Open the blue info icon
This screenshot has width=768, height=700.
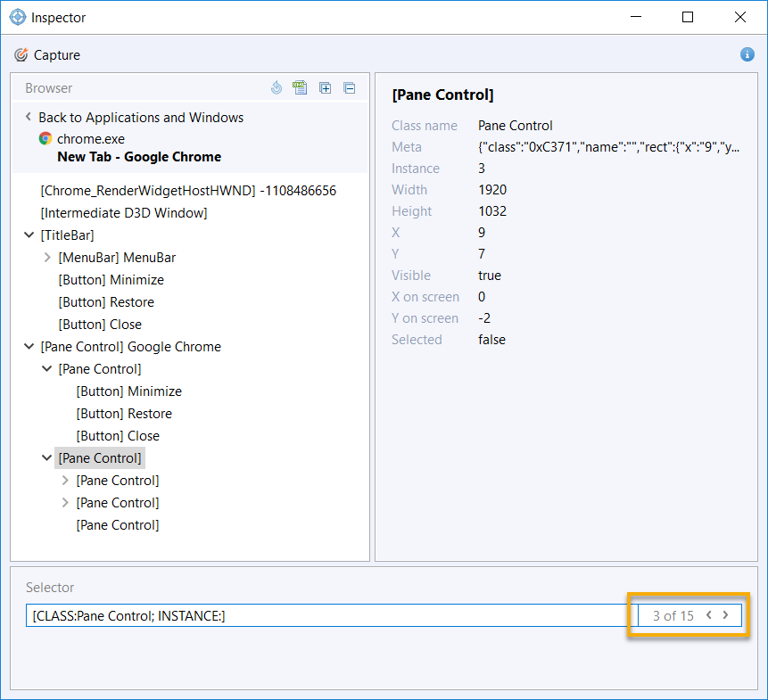point(747,54)
